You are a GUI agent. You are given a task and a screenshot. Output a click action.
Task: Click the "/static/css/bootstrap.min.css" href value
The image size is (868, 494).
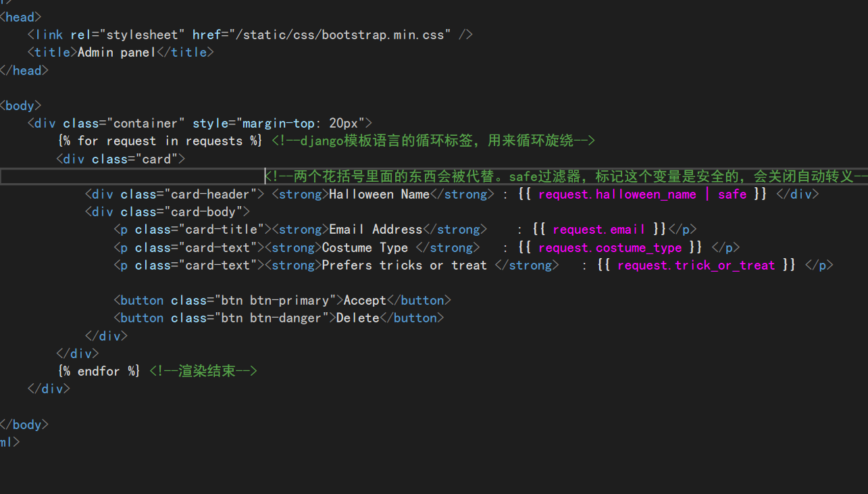[x=338, y=34]
